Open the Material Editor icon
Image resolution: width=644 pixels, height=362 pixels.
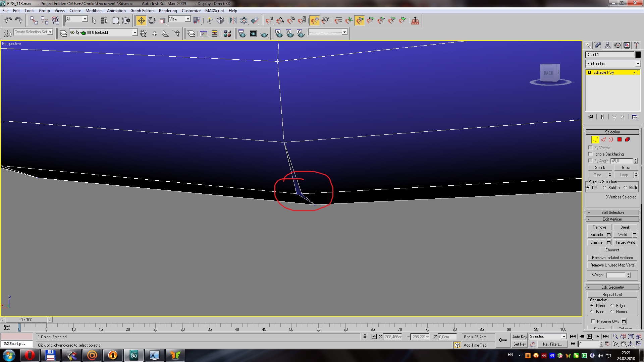tap(227, 34)
